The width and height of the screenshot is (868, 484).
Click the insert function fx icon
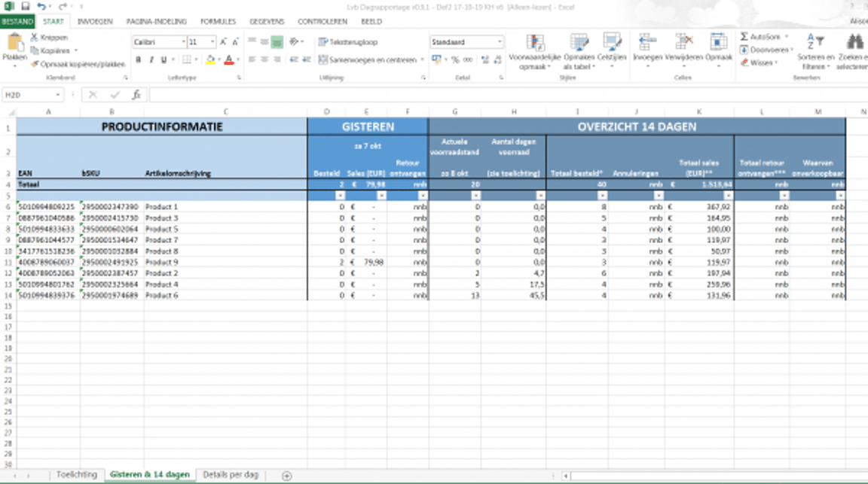136,95
